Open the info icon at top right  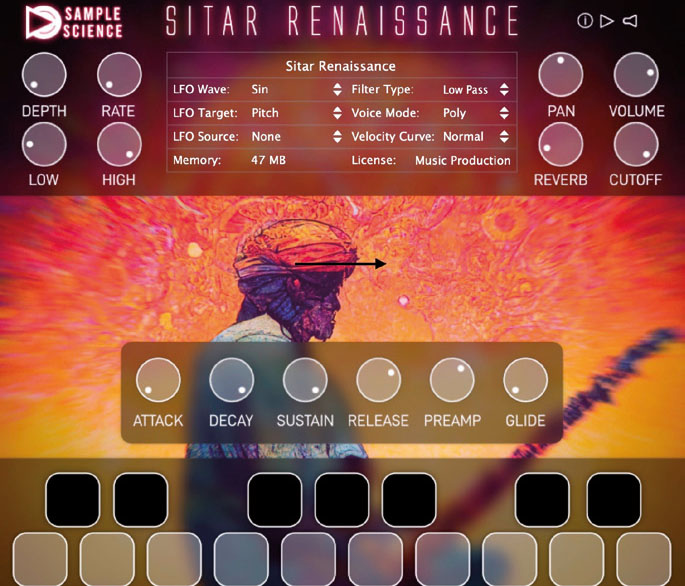click(x=585, y=21)
